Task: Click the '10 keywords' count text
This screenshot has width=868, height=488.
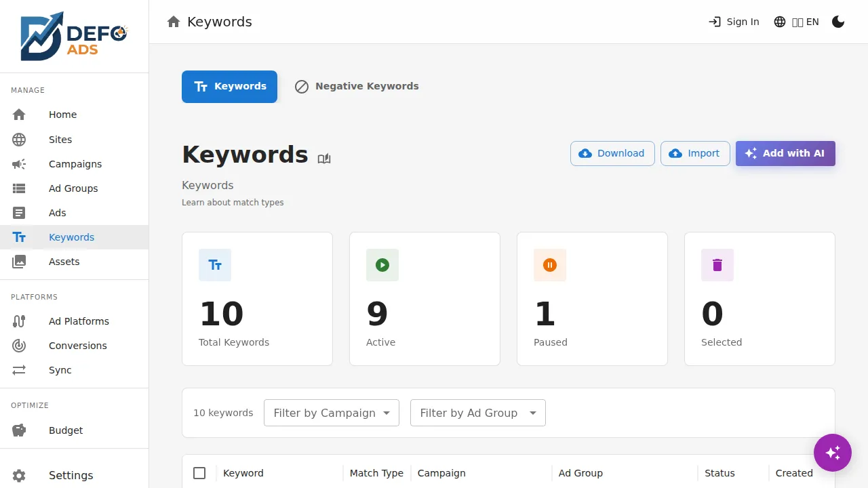Action: coord(223,413)
